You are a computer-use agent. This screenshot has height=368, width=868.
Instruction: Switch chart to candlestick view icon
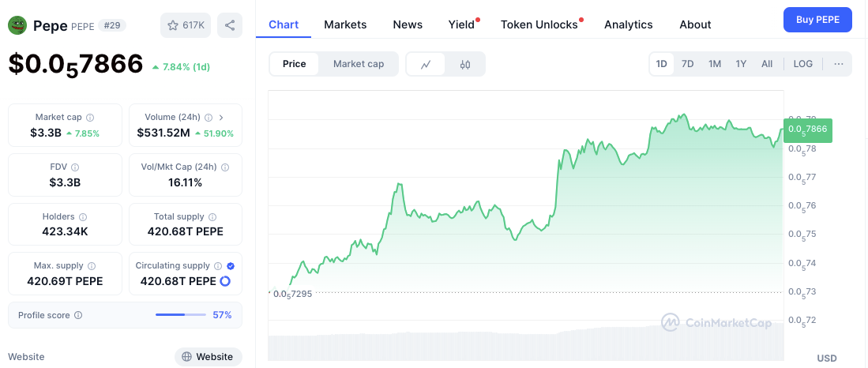point(465,64)
